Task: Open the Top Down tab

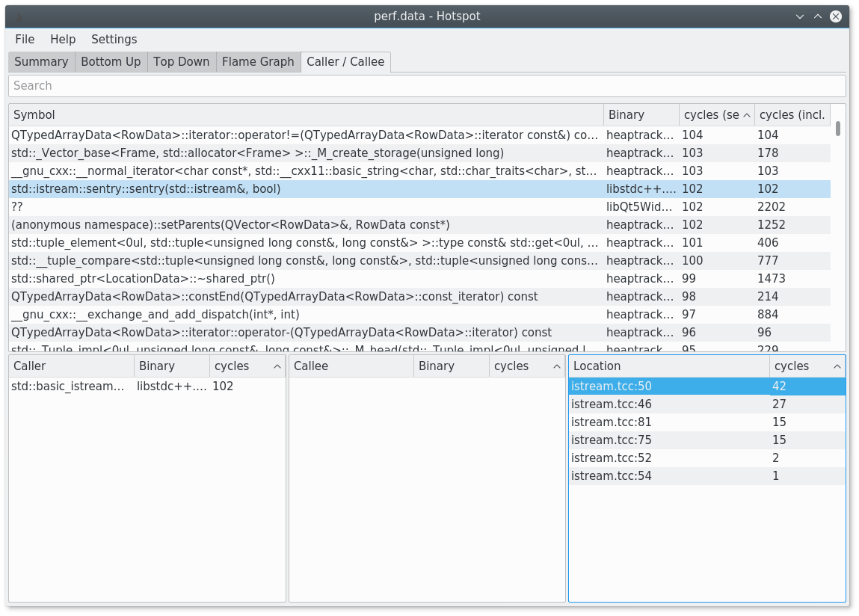Action: [x=181, y=62]
